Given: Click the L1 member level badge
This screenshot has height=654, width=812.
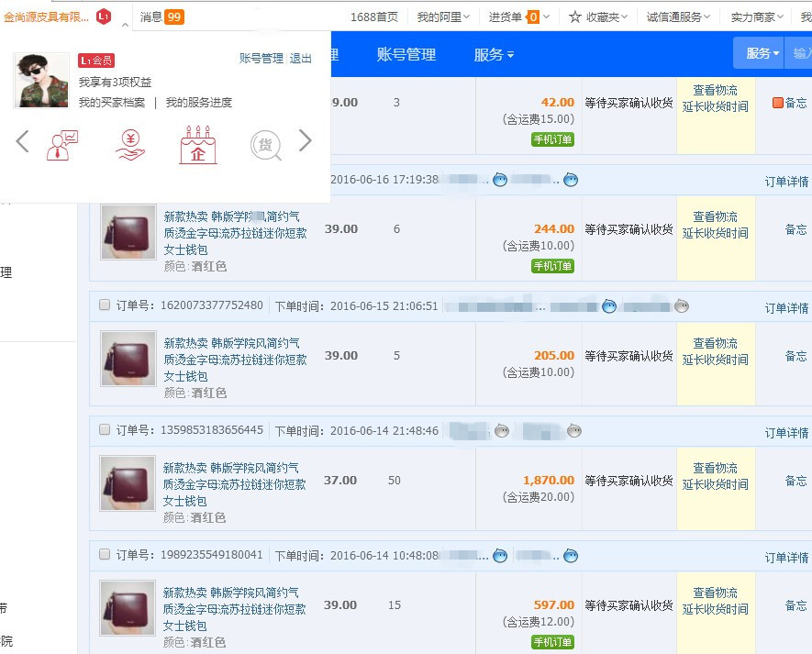Looking at the screenshot, I should tap(104, 17).
